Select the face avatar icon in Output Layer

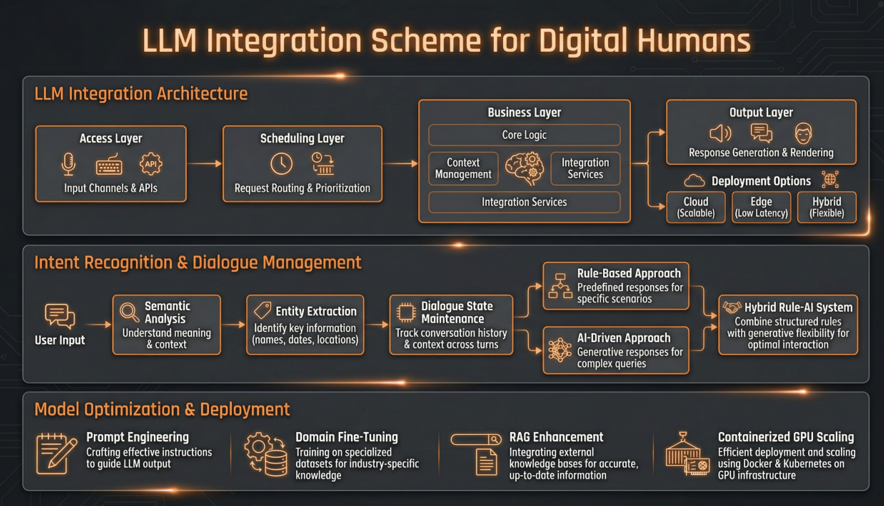803,133
